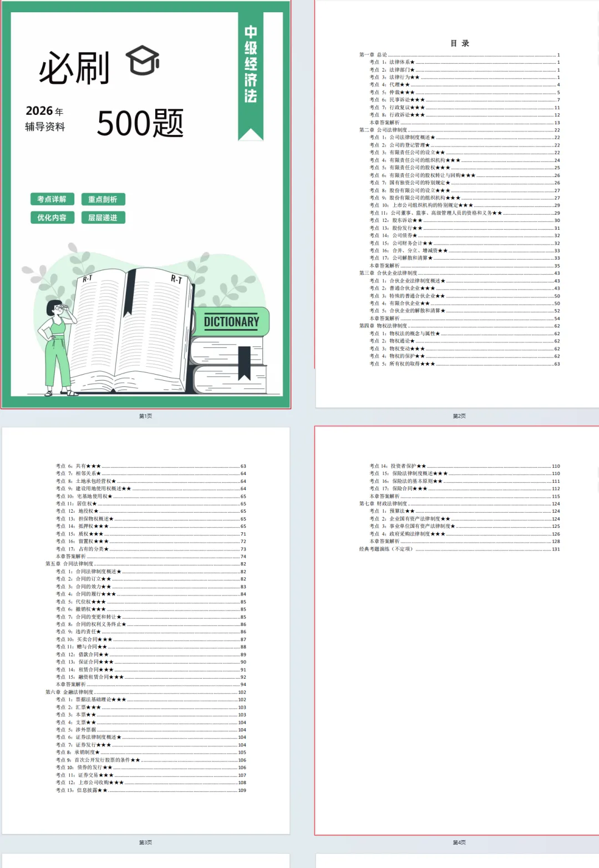Click the 土地承包经营权 entry

point(151,481)
